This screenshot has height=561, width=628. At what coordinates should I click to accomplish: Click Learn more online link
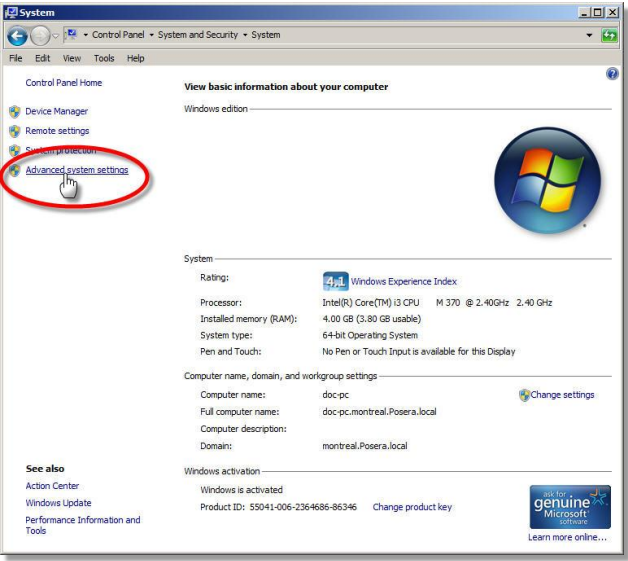coord(567,538)
